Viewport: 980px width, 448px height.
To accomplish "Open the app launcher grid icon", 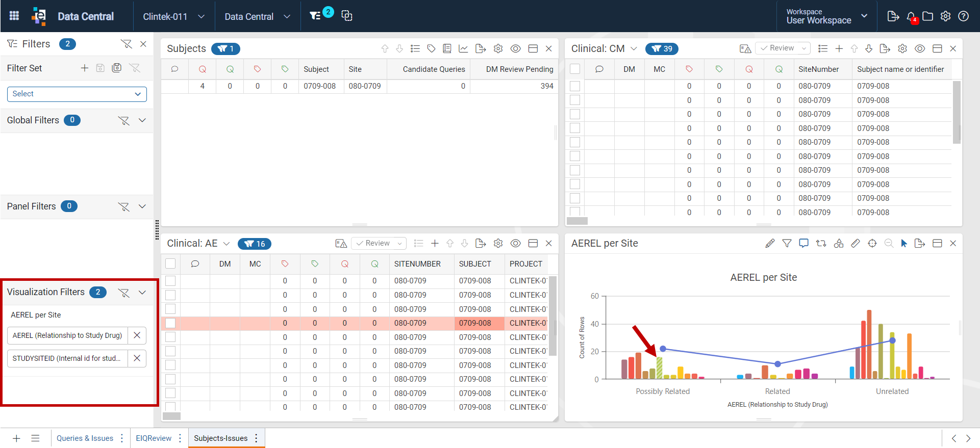I will (14, 16).
